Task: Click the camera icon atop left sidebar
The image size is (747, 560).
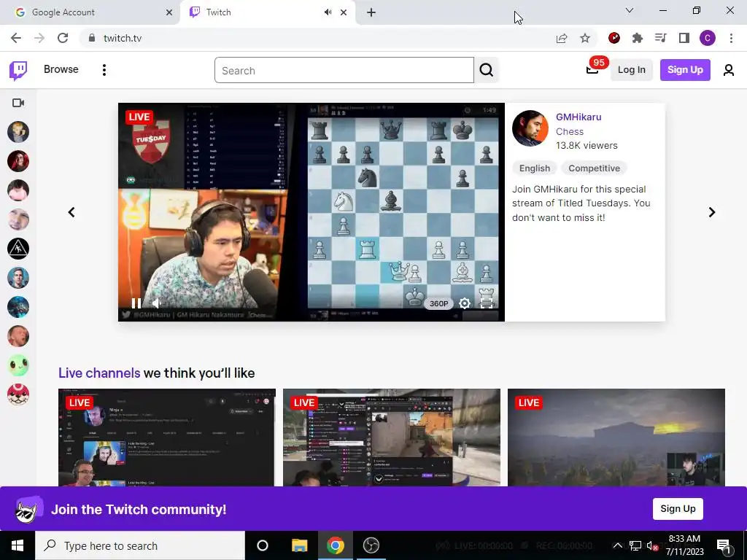Action: coord(18,103)
